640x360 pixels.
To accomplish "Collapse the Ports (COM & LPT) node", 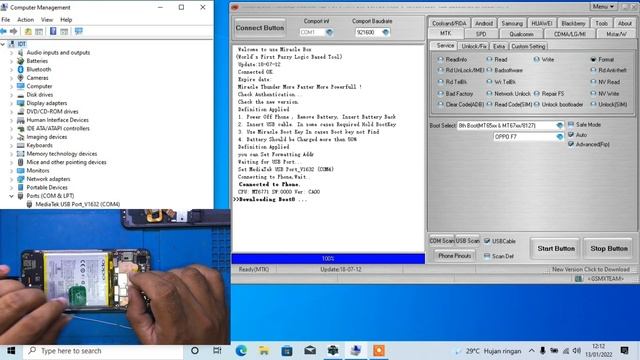I will point(11,196).
